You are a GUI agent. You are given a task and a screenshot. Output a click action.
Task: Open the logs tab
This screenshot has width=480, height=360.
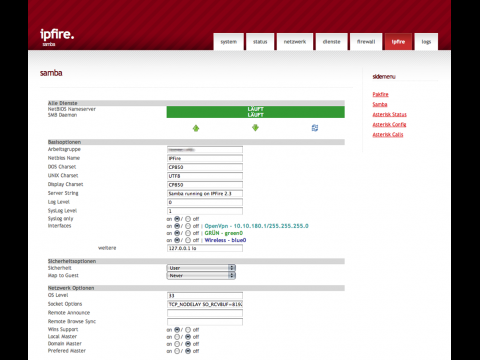point(426,42)
